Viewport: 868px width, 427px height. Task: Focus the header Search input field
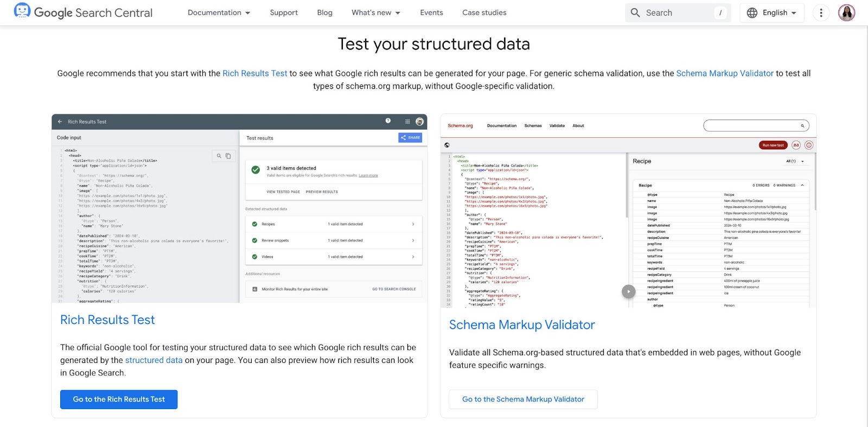tap(678, 12)
